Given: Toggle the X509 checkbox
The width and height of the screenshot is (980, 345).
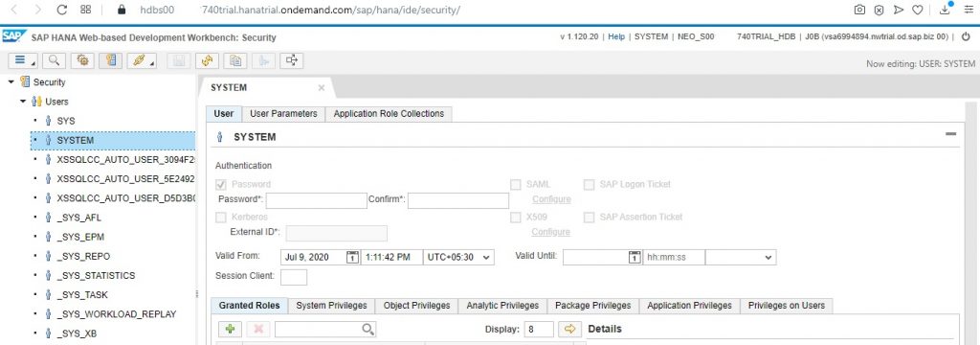Looking at the screenshot, I should (516, 218).
